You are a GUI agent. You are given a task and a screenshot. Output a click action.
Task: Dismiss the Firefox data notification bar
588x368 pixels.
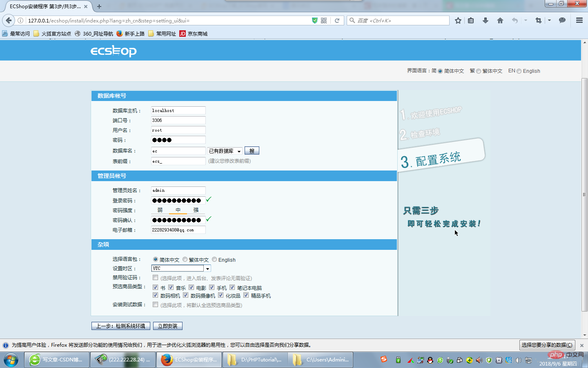tap(582, 345)
